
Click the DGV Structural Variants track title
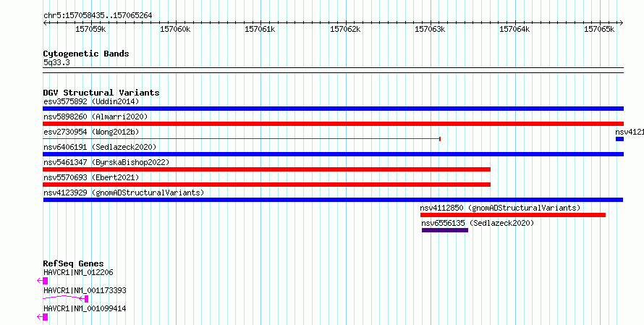coord(101,93)
